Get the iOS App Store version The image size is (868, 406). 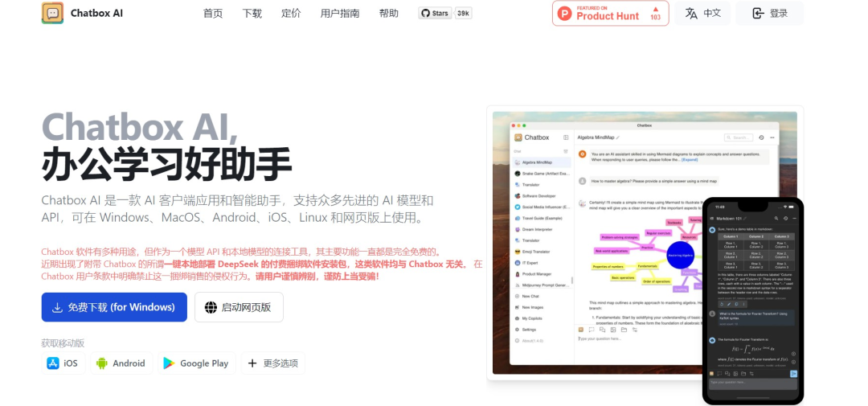point(63,363)
